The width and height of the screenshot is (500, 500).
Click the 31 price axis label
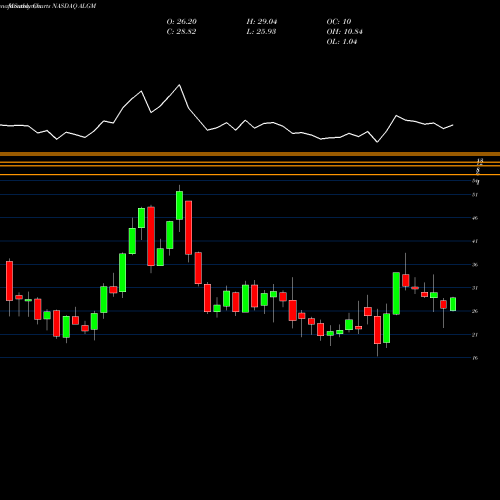coord(475,288)
